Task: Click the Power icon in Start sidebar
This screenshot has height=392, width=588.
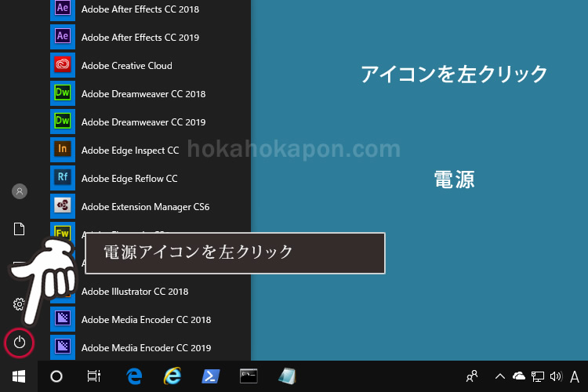Action: (x=19, y=343)
